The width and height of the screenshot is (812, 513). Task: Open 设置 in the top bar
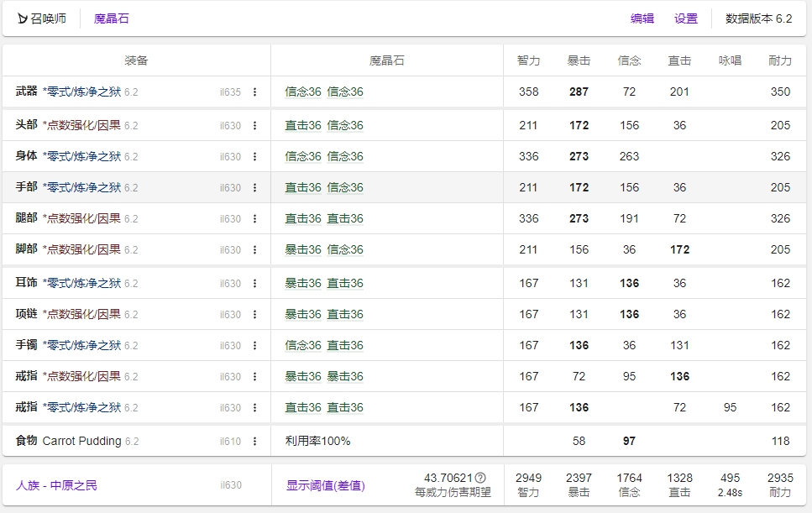(686, 18)
